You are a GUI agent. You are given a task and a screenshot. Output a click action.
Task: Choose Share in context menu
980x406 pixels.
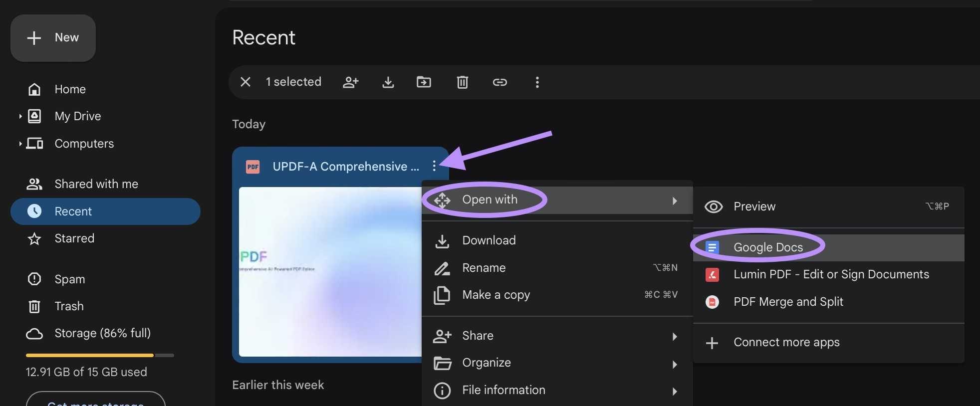coord(557,336)
